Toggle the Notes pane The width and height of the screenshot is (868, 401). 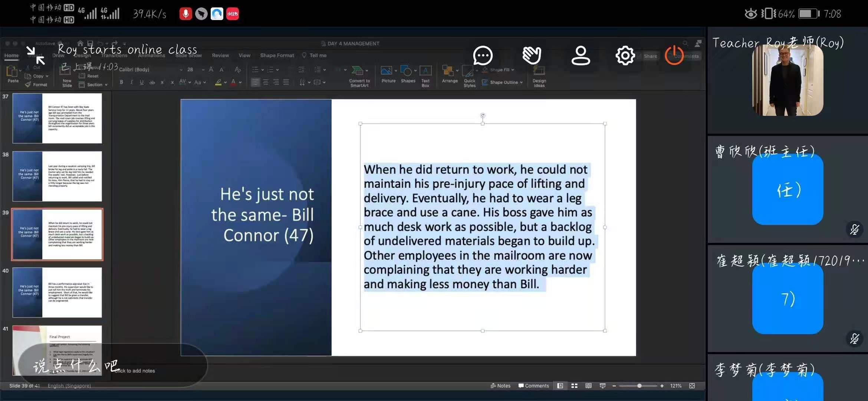click(500, 386)
